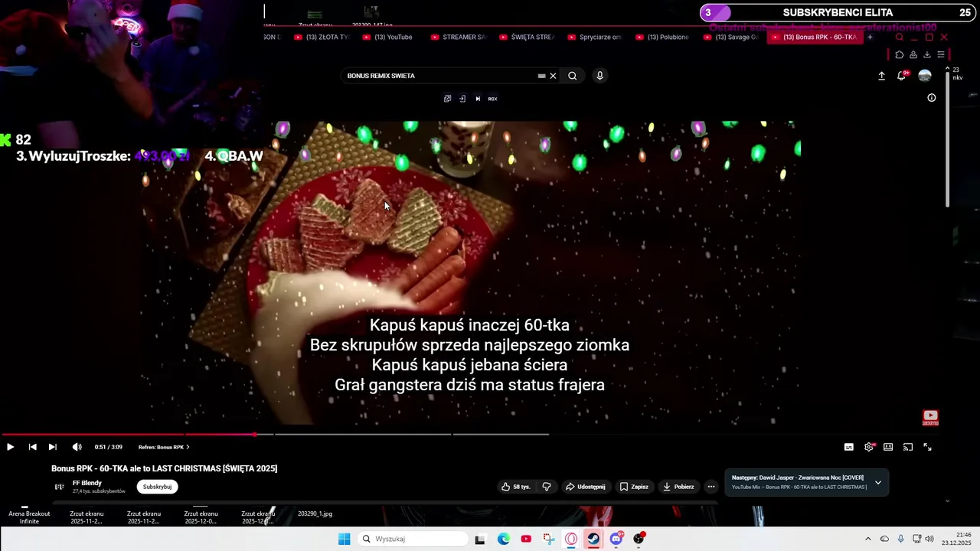
Task: Download video with Pobierz button
Action: [678, 487]
